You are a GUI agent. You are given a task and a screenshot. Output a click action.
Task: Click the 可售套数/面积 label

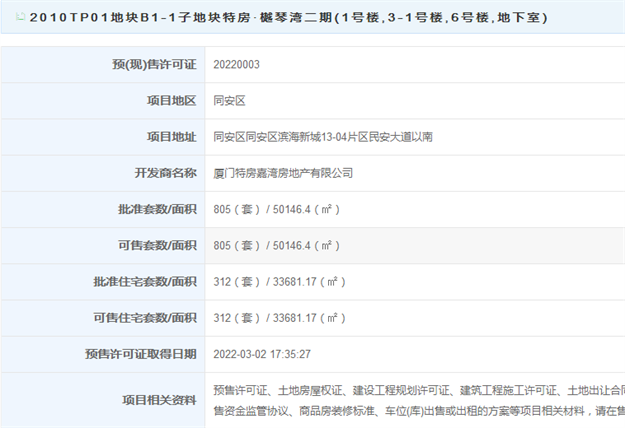click(x=157, y=245)
